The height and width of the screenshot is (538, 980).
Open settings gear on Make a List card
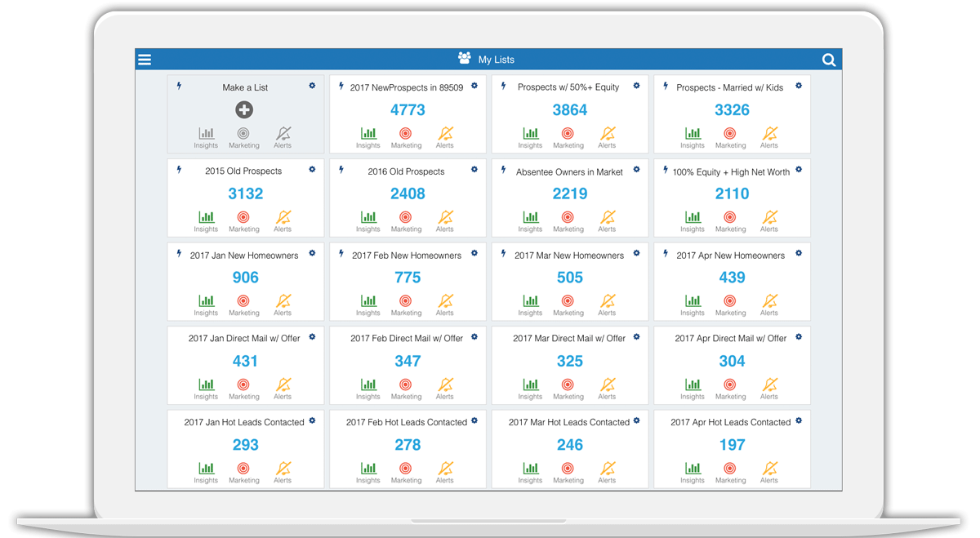coord(312,86)
